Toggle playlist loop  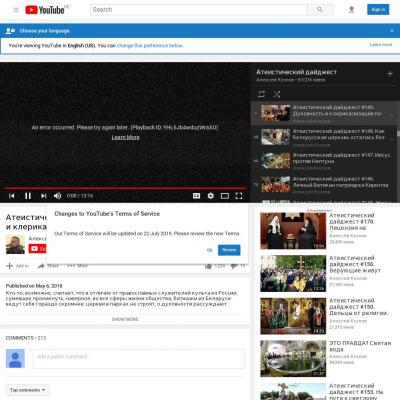click(262, 94)
